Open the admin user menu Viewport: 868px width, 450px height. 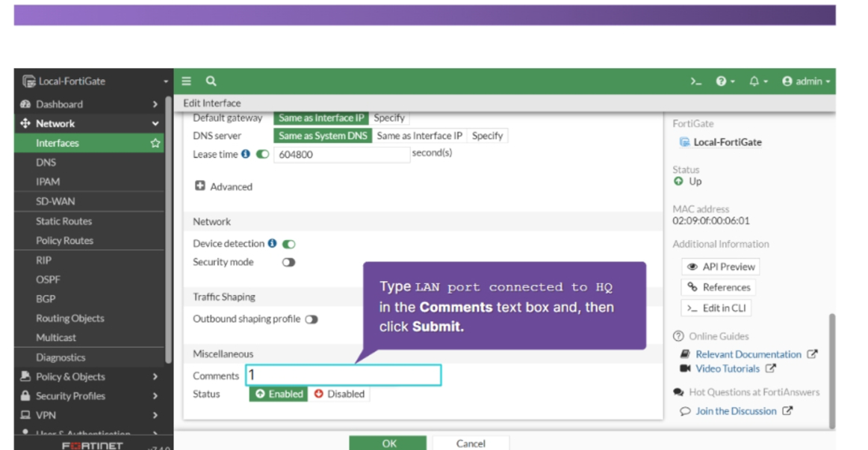pos(806,81)
